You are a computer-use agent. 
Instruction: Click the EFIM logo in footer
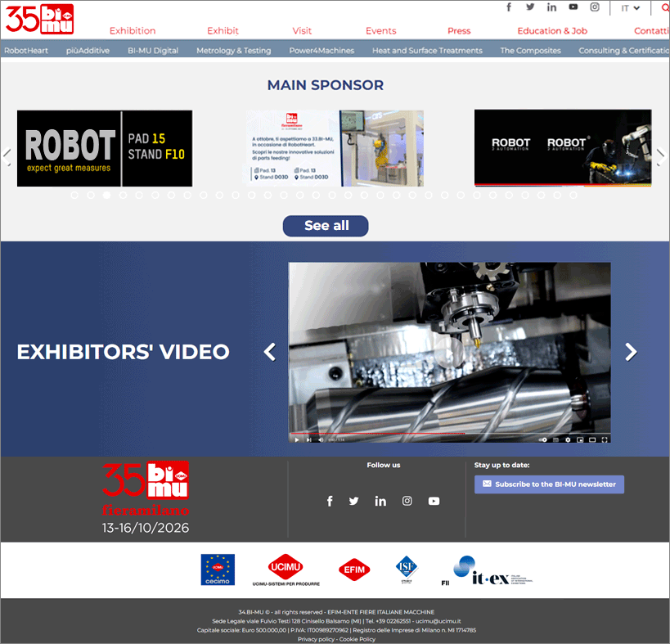[354, 570]
